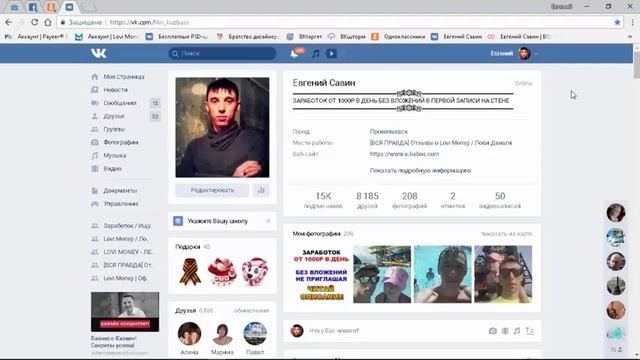
Task: Open friend Алена's avatar
Action: 189,333
